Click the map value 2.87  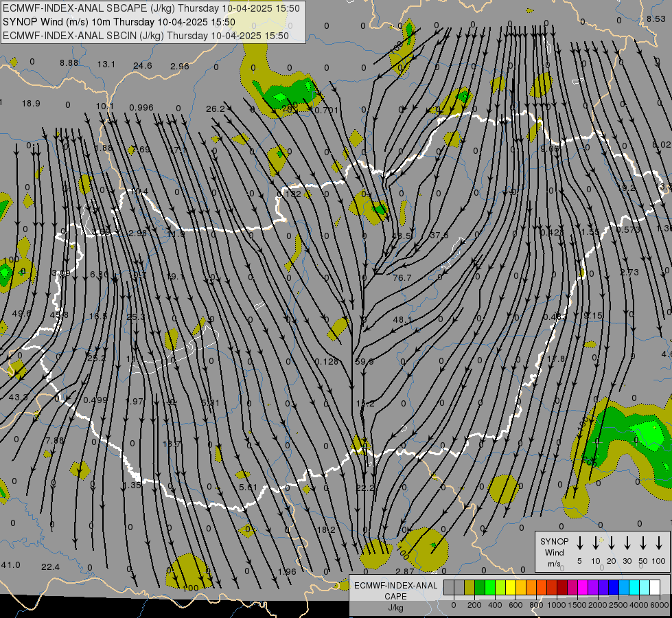tap(405, 571)
